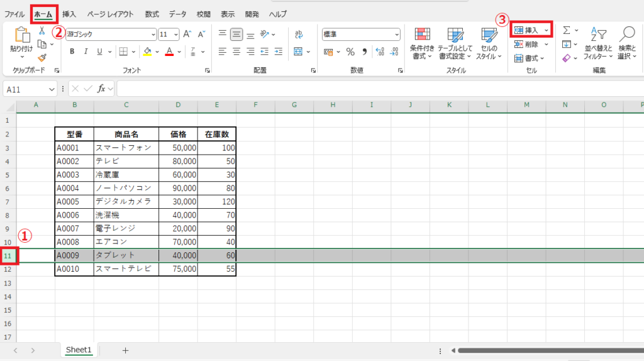Decrease font size with smaller A

click(x=201, y=34)
